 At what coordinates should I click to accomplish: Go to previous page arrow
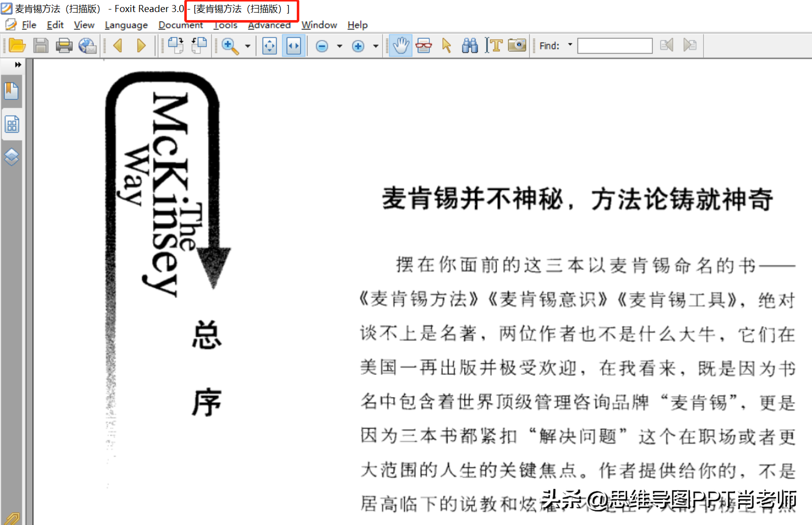(x=118, y=46)
